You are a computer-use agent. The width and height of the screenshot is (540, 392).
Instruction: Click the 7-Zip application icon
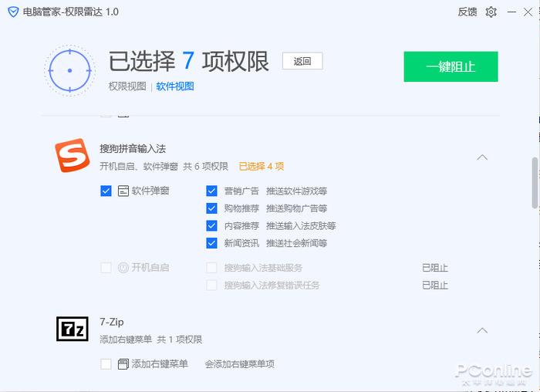(x=73, y=329)
